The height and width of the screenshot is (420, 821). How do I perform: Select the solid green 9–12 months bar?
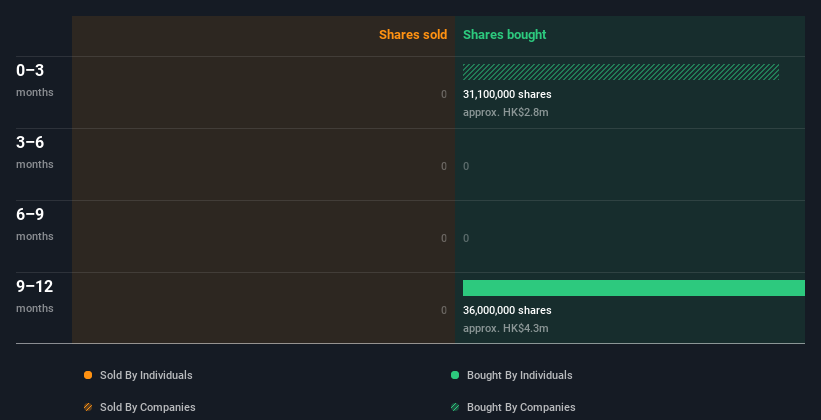pos(634,288)
